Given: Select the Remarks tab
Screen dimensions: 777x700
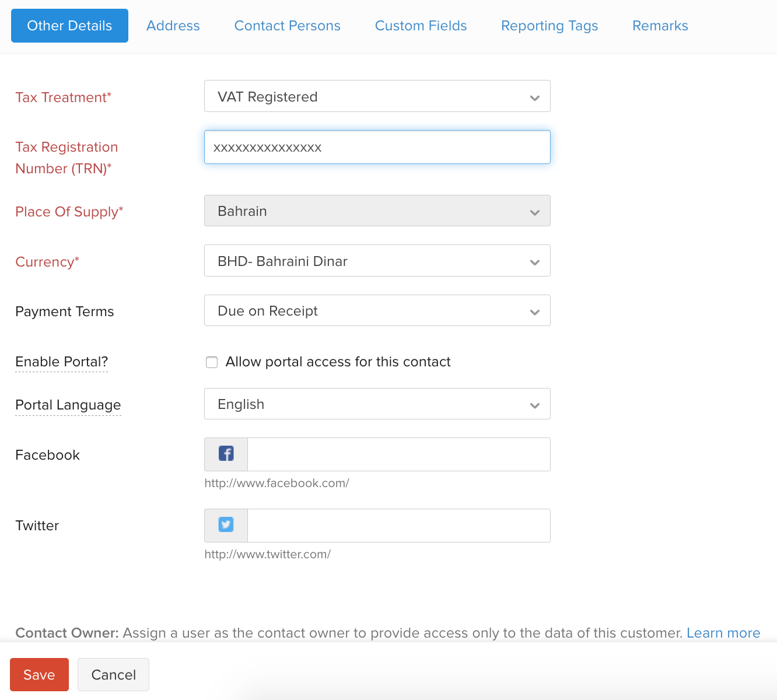Looking at the screenshot, I should pyautogui.click(x=660, y=26).
